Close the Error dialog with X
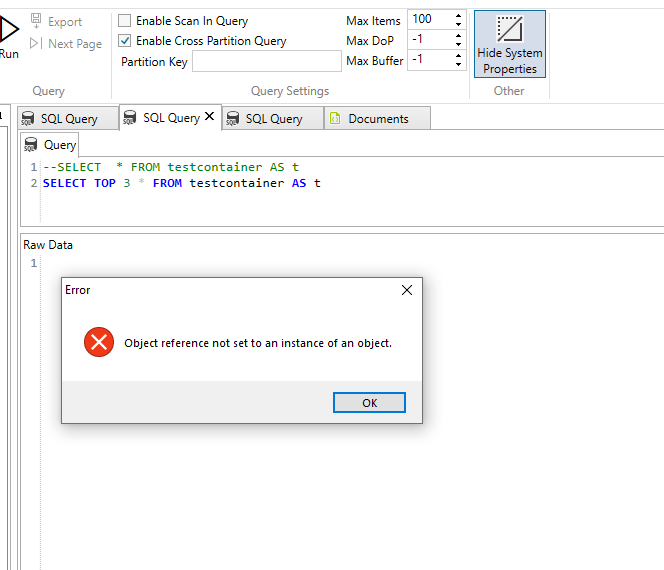 (407, 290)
